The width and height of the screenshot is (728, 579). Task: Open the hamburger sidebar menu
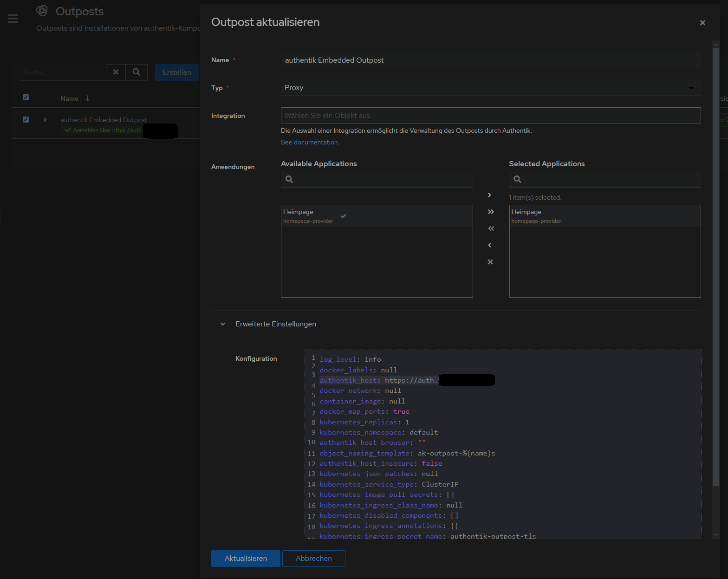tap(13, 19)
